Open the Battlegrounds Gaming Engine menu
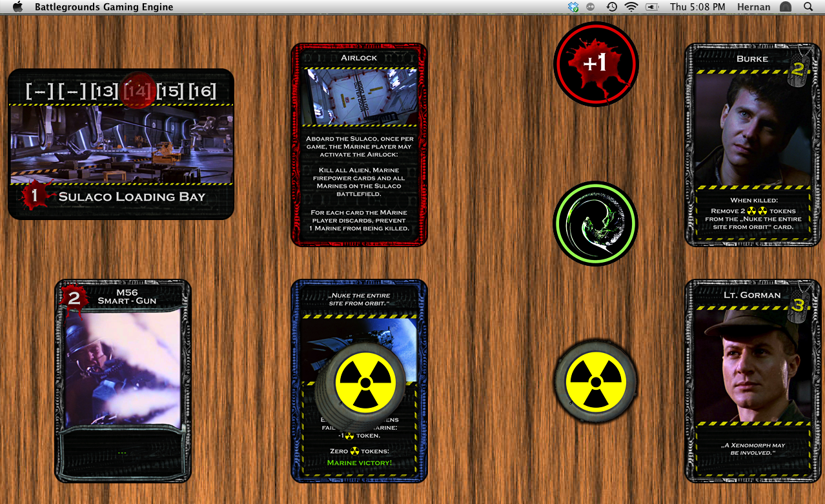The image size is (825, 504). pyautogui.click(x=104, y=7)
